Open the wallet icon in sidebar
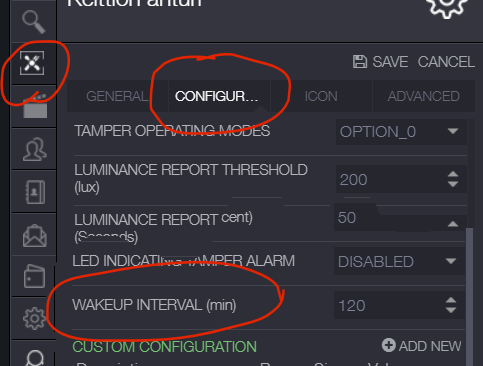The width and height of the screenshot is (483, 366). (34, 276)
